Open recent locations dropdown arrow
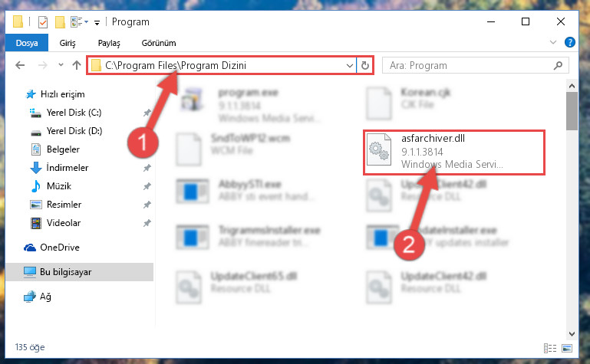Image resolution: width=590 pixels, height=364 pixels. tap(61, 65)
